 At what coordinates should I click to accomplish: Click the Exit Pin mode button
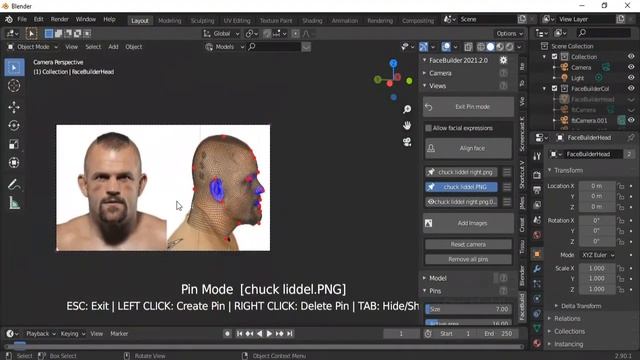click(468, 107)
